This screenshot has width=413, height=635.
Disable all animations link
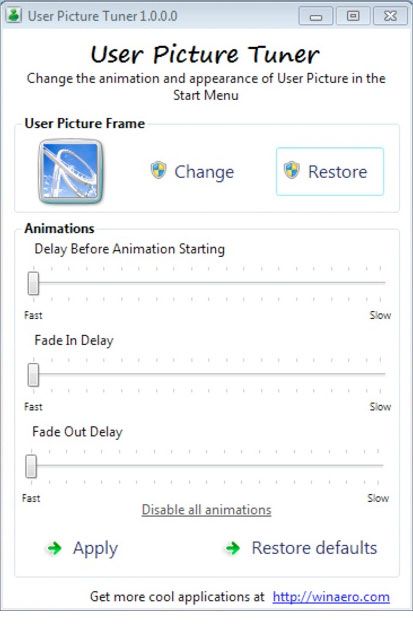click(206, 509)
